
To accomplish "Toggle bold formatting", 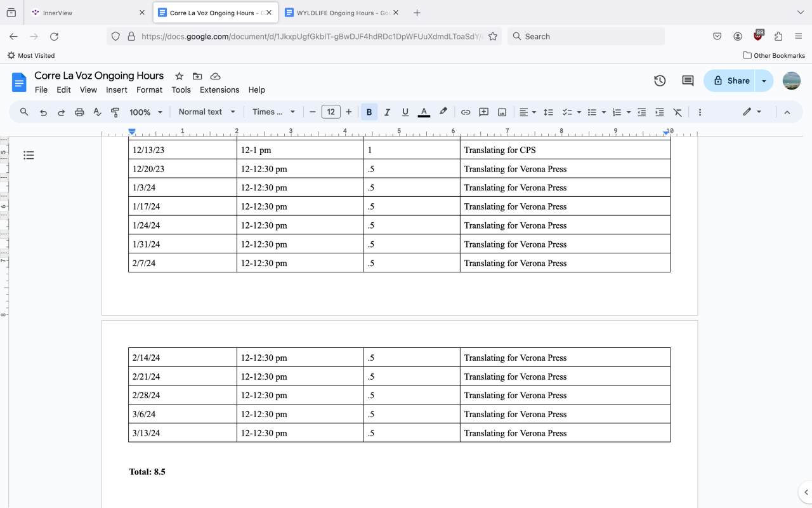I will 369,112.
